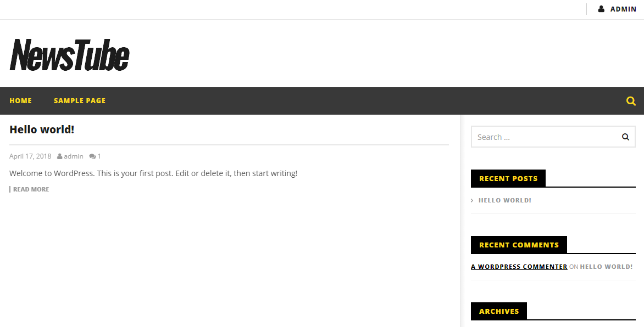Go to homepage via NewsTube logo
Image resolution: width=644 pixels, height=327 pixels.
tap(69, 55)
